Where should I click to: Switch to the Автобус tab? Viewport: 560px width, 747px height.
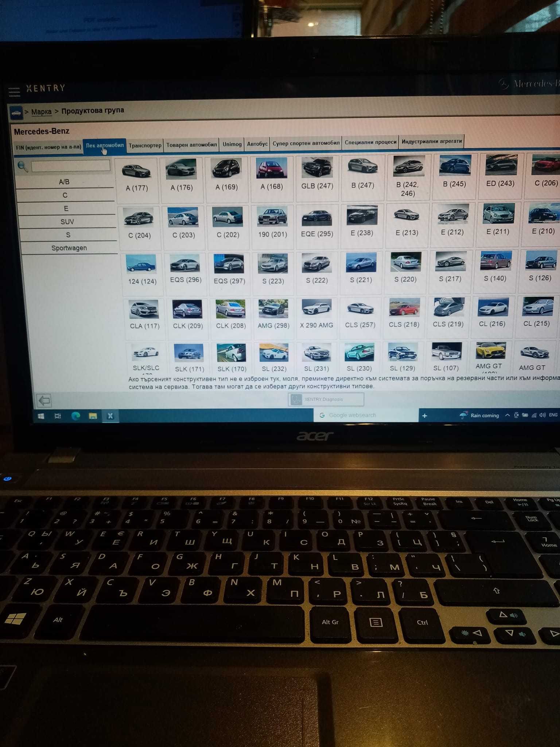pos(257,144)
